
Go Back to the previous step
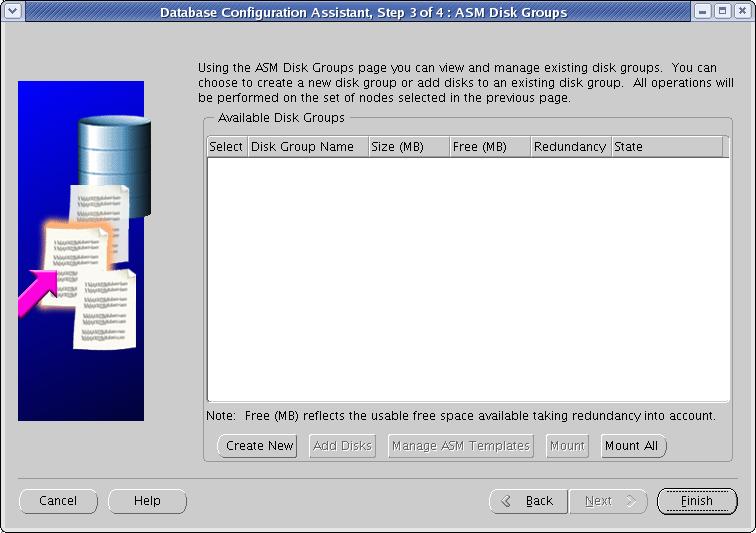528,501
